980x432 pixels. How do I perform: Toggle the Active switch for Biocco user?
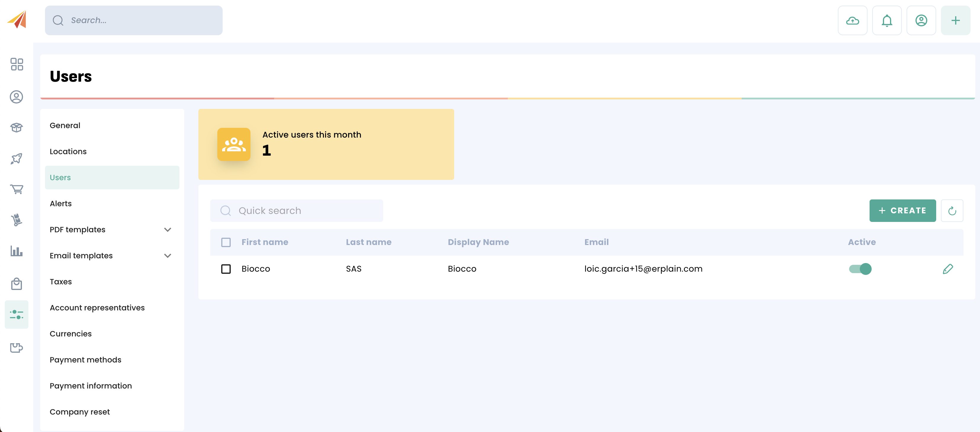(860, 269)
